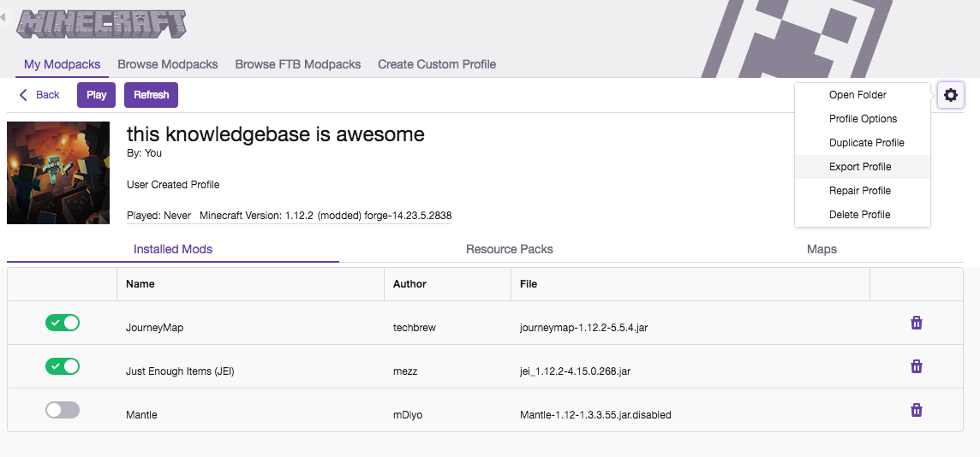This screenshot has height=457, width=980.
Task: Choose Repair Profile
Action: click(862, 190)
